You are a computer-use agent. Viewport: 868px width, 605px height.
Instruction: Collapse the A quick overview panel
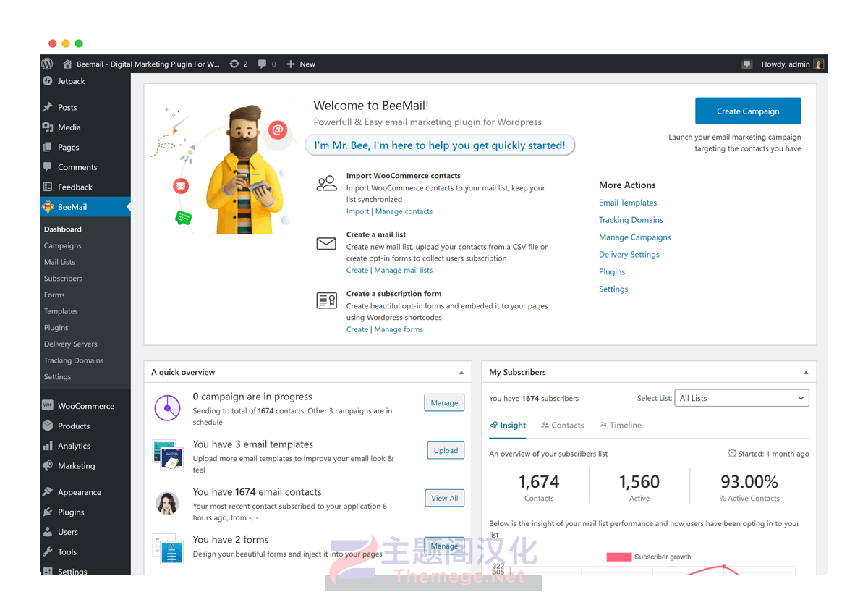point(461,373)
